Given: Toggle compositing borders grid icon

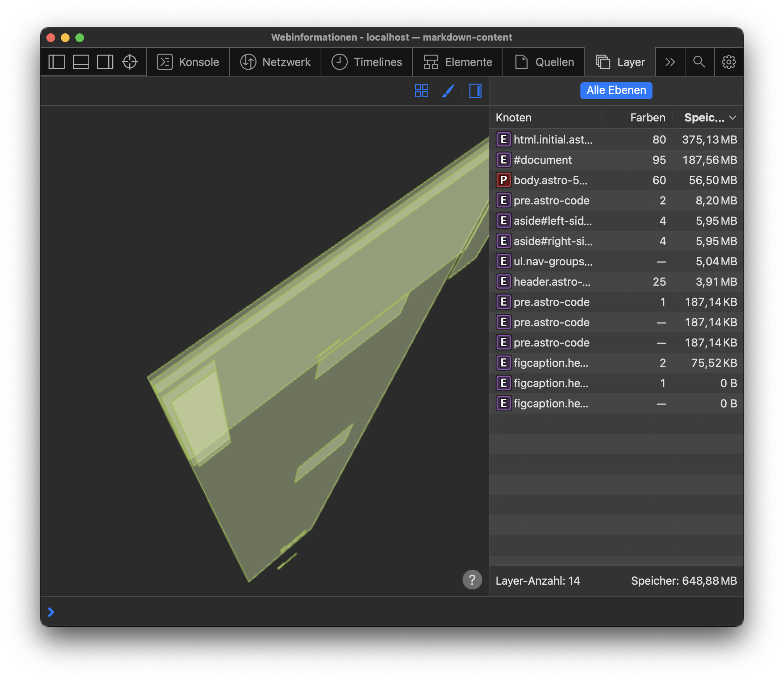Looking at the screenshot, I should 421,91.
